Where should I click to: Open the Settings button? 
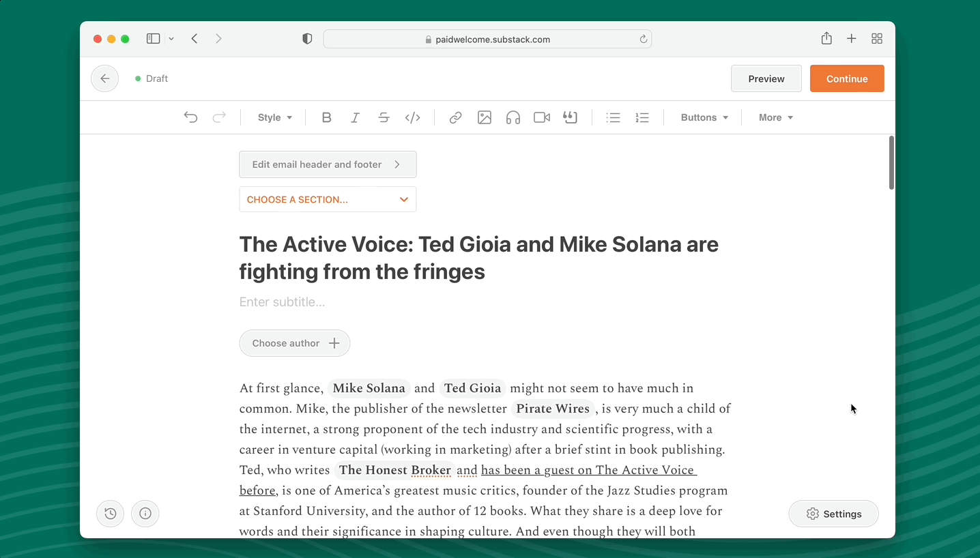[x=833, y=514]
